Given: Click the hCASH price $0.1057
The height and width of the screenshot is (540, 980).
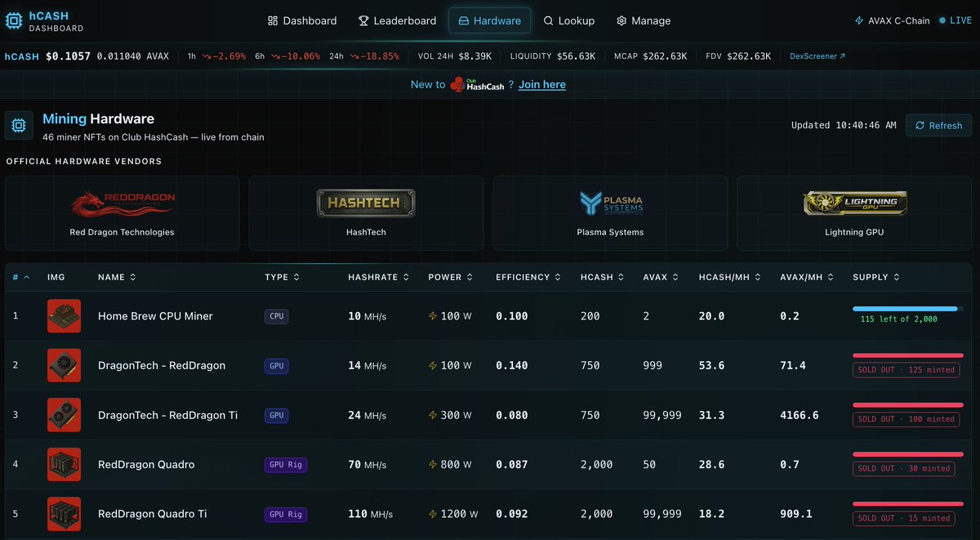Looking at the screenshot, I should [x=68, y=56].
